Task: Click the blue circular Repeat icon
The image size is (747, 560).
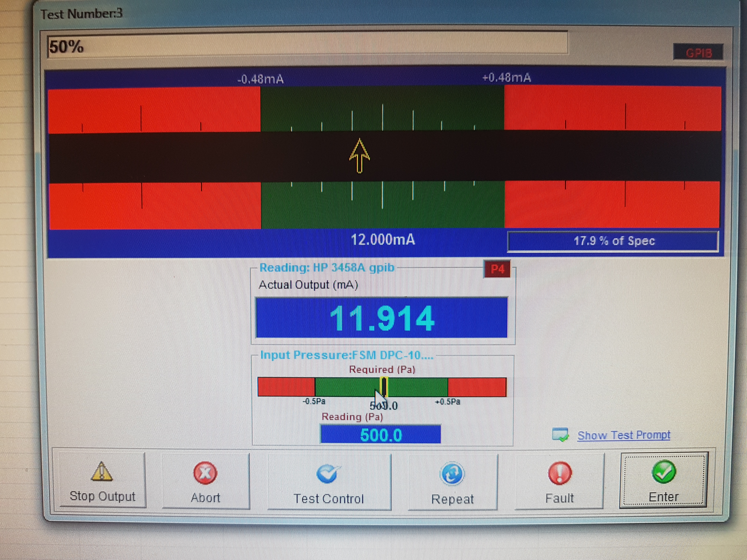Action: point(452,474)
